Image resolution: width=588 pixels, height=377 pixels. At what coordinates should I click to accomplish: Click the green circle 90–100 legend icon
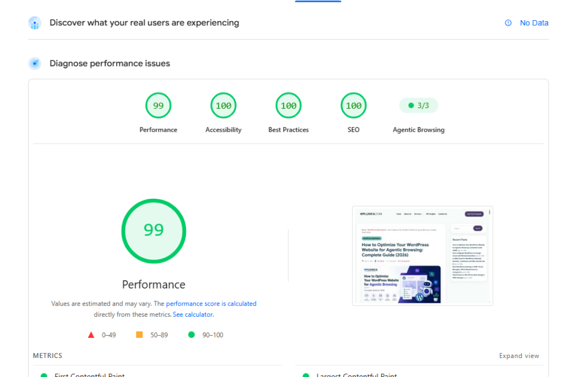[191, 334]
